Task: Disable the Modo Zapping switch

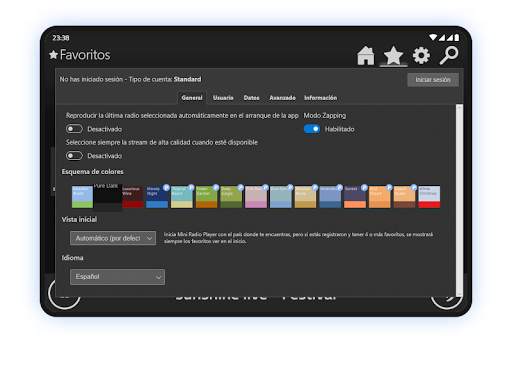Action: point(312,129)
